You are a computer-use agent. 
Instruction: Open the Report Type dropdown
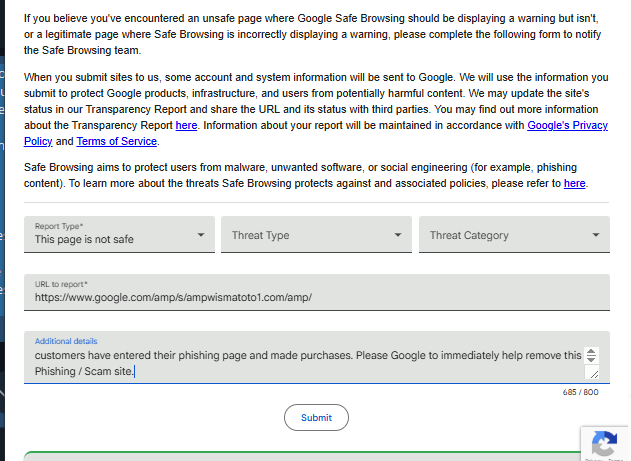119,235
